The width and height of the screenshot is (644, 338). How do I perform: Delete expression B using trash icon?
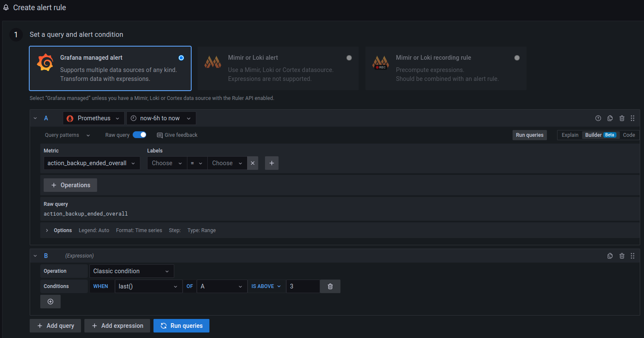tap(622, 256)
